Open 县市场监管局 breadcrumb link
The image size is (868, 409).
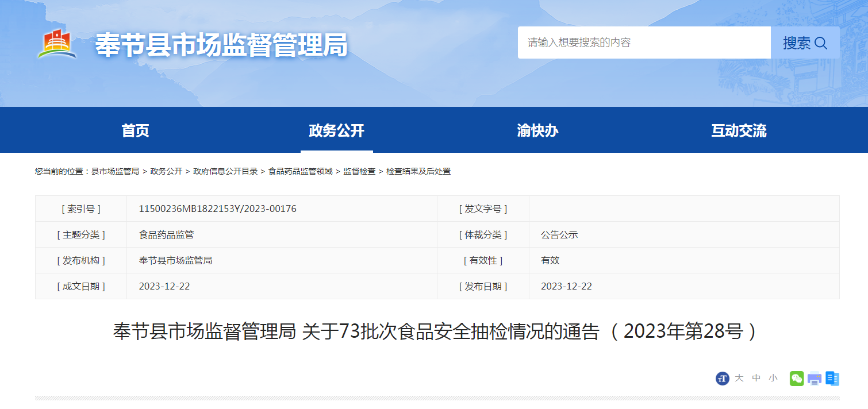(x=115, y=171)
